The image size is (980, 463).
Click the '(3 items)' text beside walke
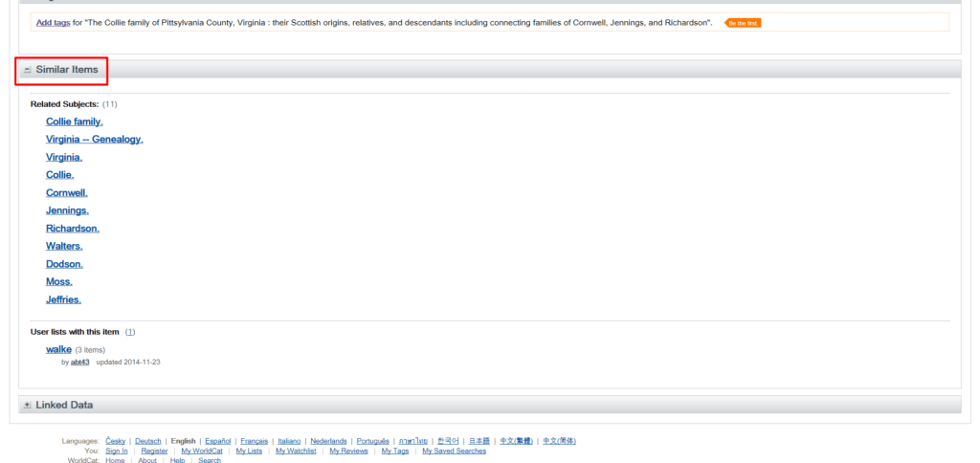click(90, 350)
